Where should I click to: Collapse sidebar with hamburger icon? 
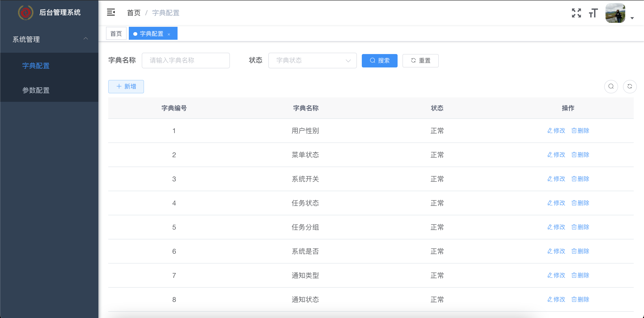(x=111, y=12)
